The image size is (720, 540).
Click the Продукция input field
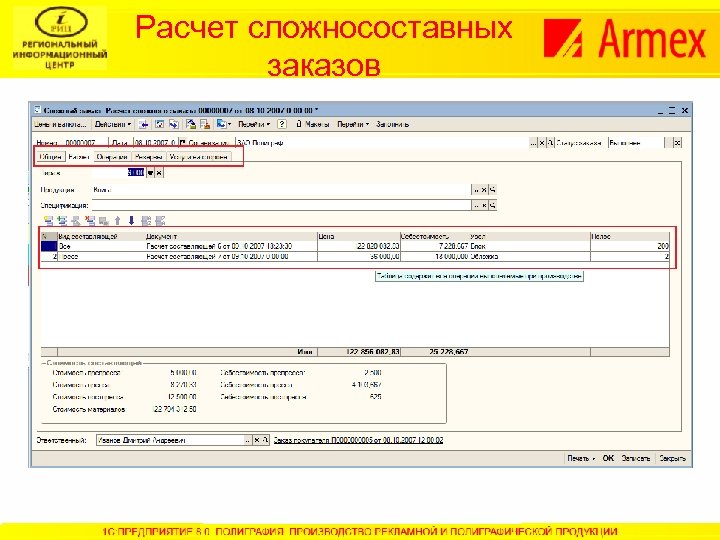click(x=281, y=190)
